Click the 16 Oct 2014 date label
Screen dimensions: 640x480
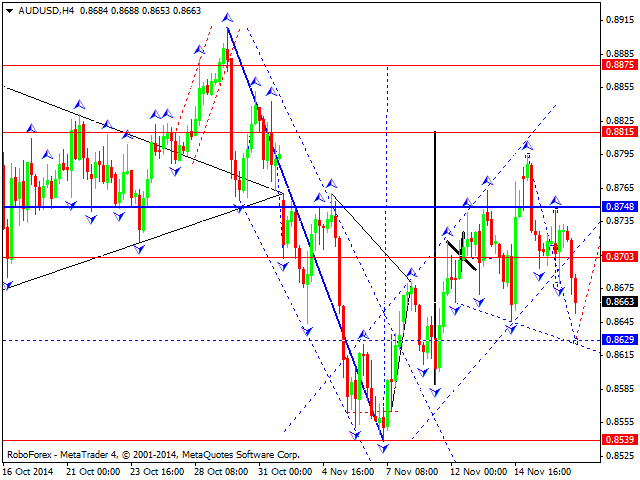click(x=28, y=471)
